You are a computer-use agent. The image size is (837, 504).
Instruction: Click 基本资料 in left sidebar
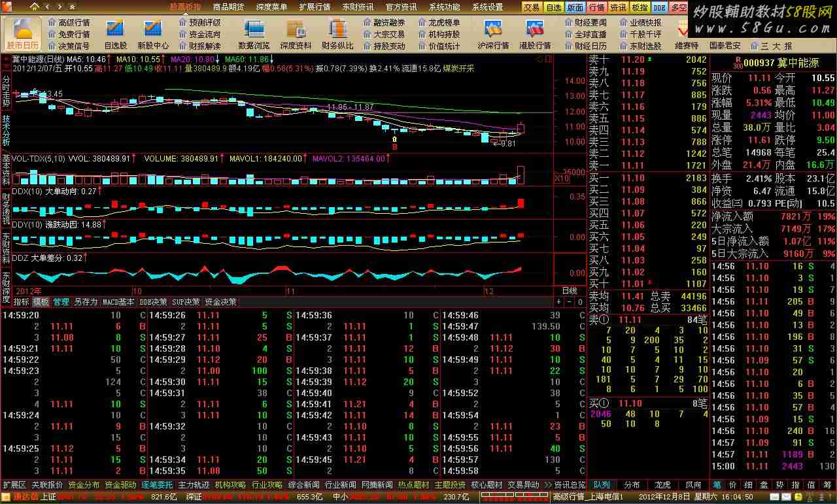click(6, 169)
